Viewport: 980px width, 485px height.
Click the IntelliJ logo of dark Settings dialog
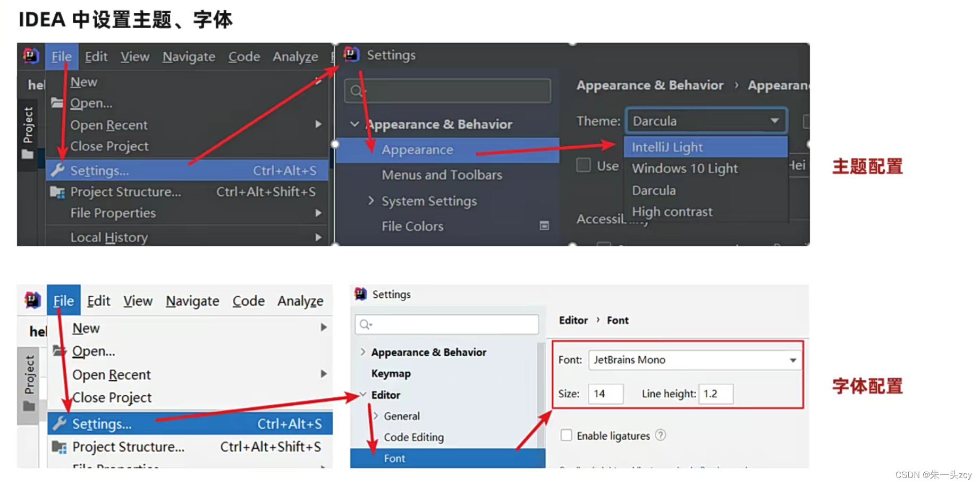[x=351, y=54]
